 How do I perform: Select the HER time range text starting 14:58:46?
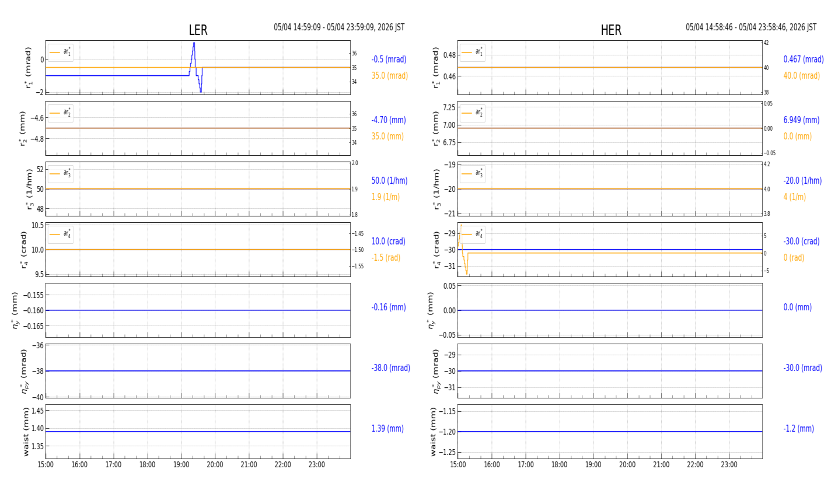pos(751,27)
